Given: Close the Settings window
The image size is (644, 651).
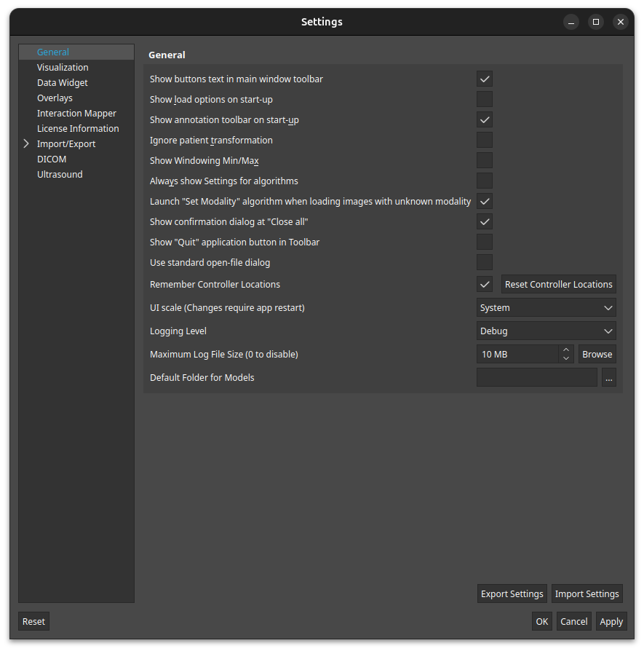Looking at the screenshot, I should click(620, 22).
